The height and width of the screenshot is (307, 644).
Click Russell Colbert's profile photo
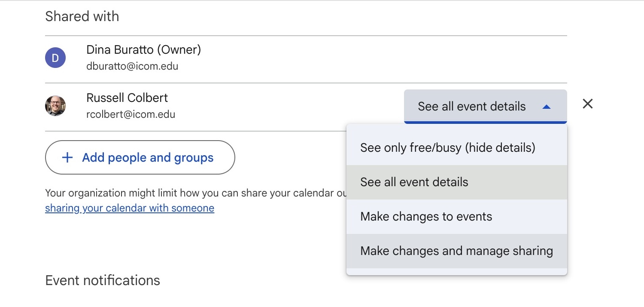(55, 105)
